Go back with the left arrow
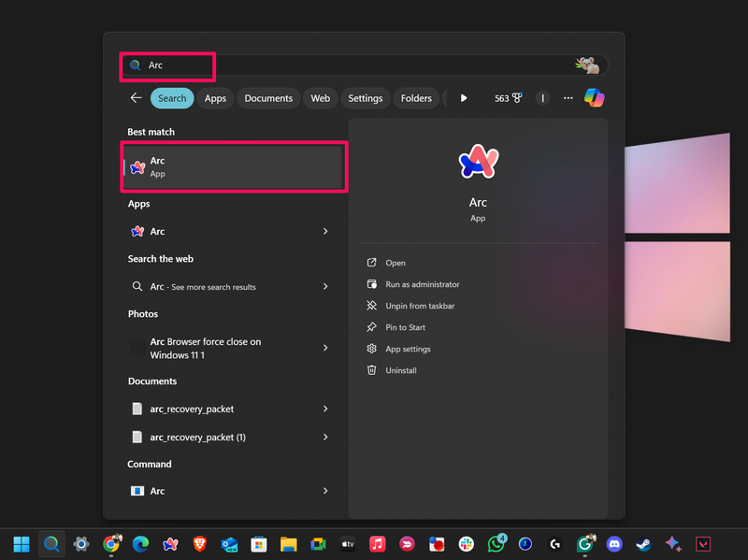Screen dimensions: 748x560 click(137, 98)
